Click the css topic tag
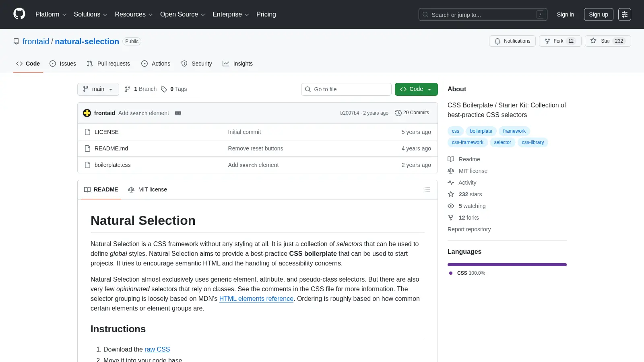The height and width of the screenshot is (362, 644). [456, 131]
